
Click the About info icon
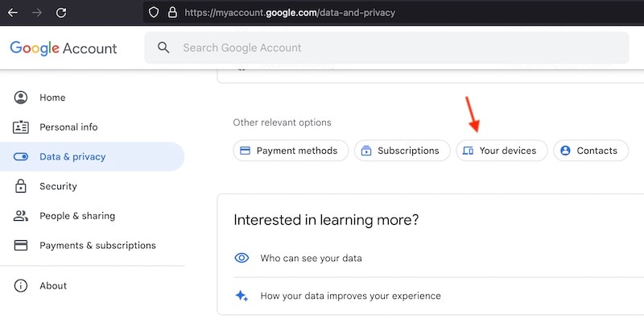click(x=21, y=285)
